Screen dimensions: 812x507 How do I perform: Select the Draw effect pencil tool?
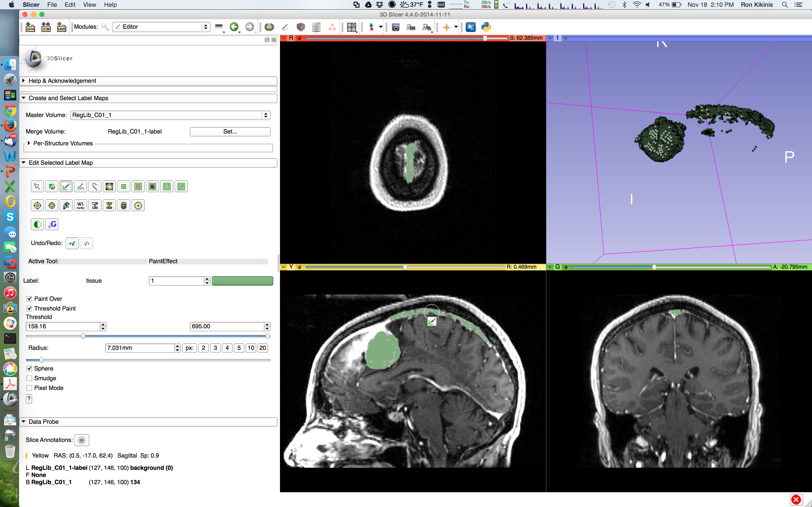(81, 187)
